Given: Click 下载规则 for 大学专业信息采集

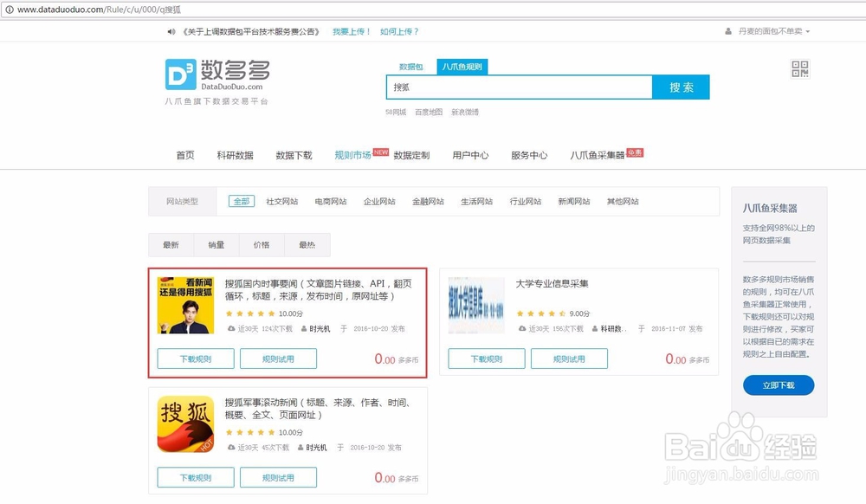Looking at the screenshot, I should pos(487,359).
